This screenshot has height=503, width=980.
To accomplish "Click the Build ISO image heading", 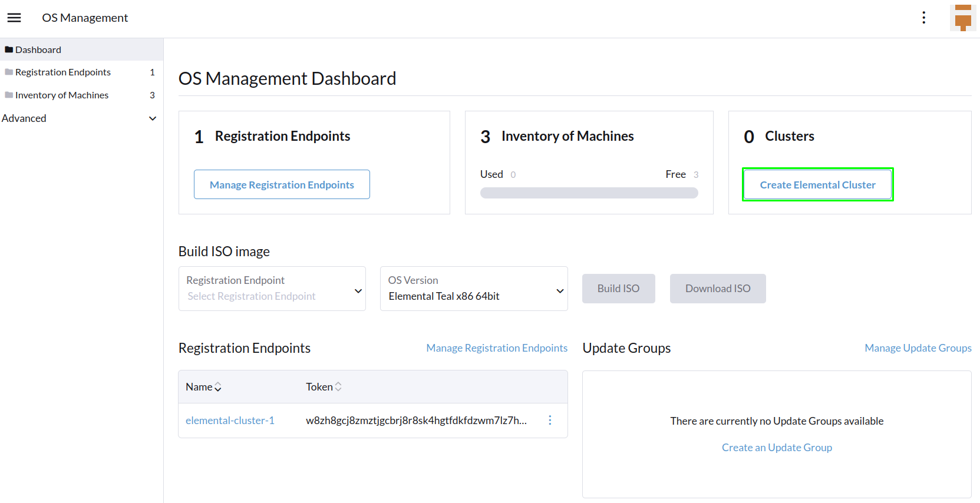I will click(x=224, y=251).
